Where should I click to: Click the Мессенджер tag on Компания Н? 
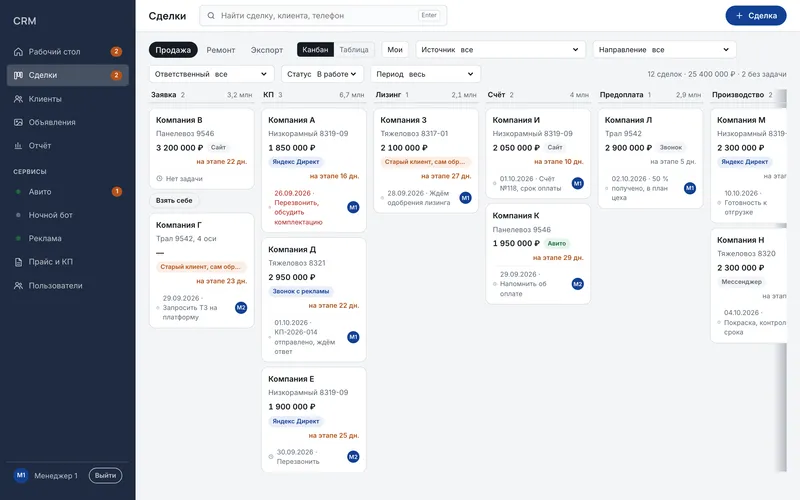741,281
